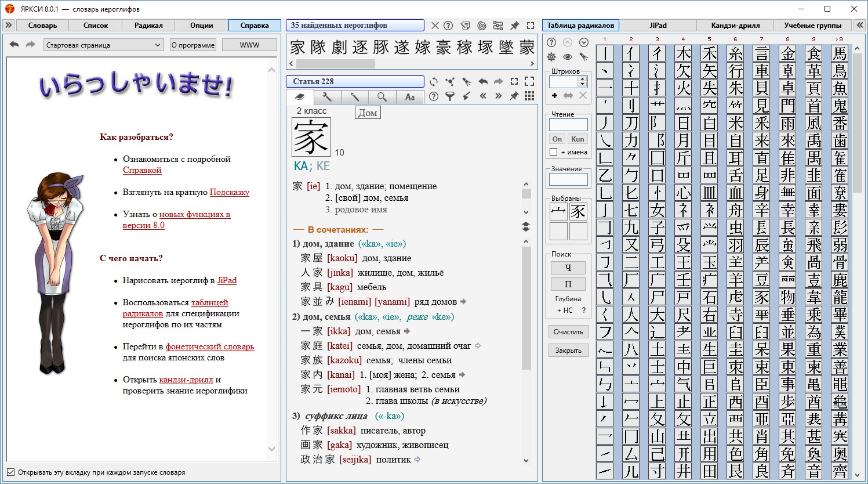Screen dimensions: 868x484
Task: Toggle the eye icon in radical panel
Action: point(568,57)
